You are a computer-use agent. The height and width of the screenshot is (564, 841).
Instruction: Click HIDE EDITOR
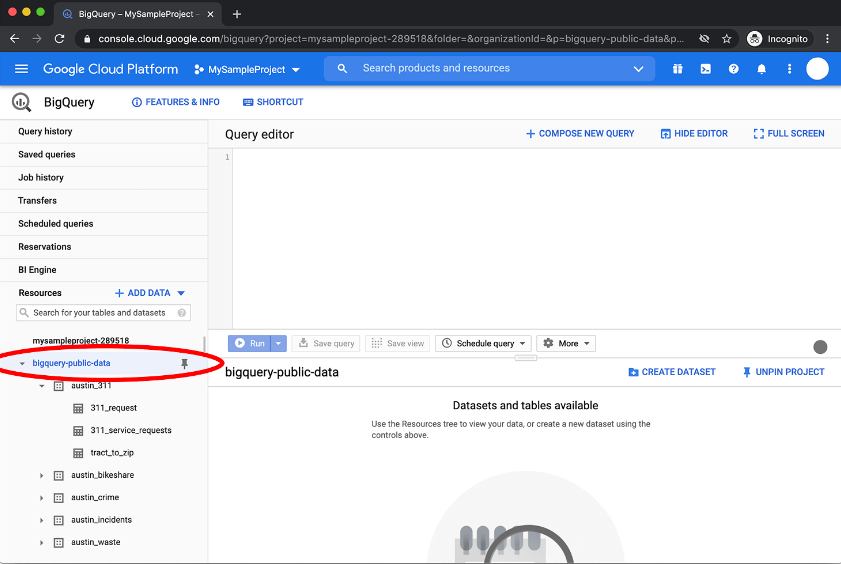pyautogui.click(x=694, y=133)
